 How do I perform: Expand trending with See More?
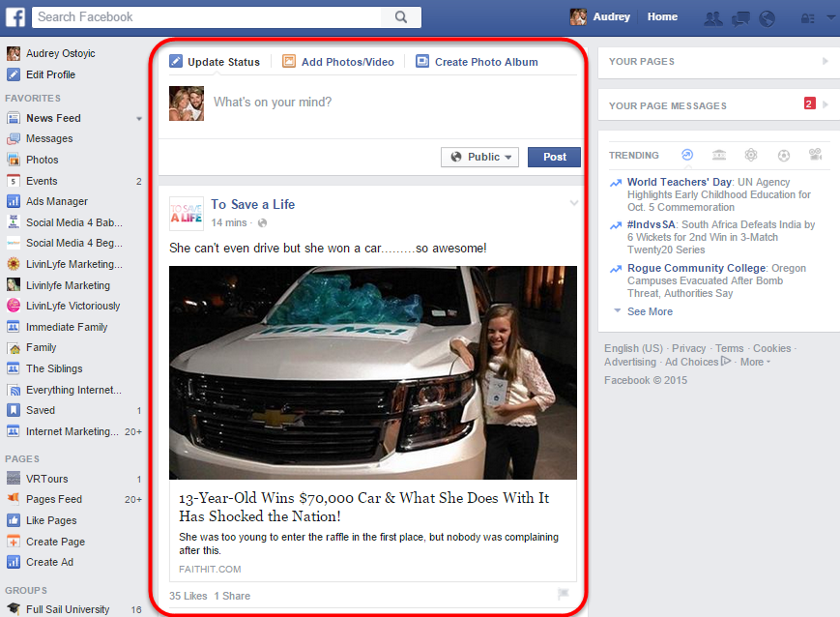(x=650, y=311)
